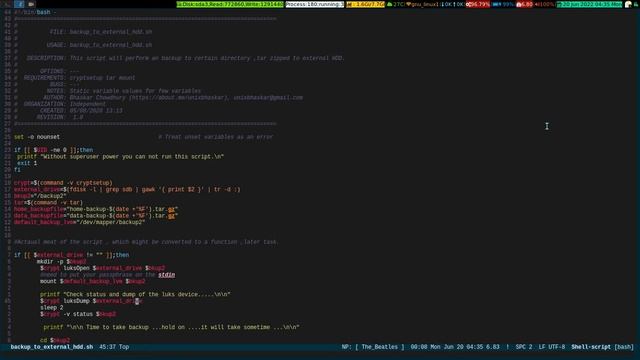The width and height of the screenshot is (640, 360).
Task: Click the white Process running status block
Action: pos(314,4)
